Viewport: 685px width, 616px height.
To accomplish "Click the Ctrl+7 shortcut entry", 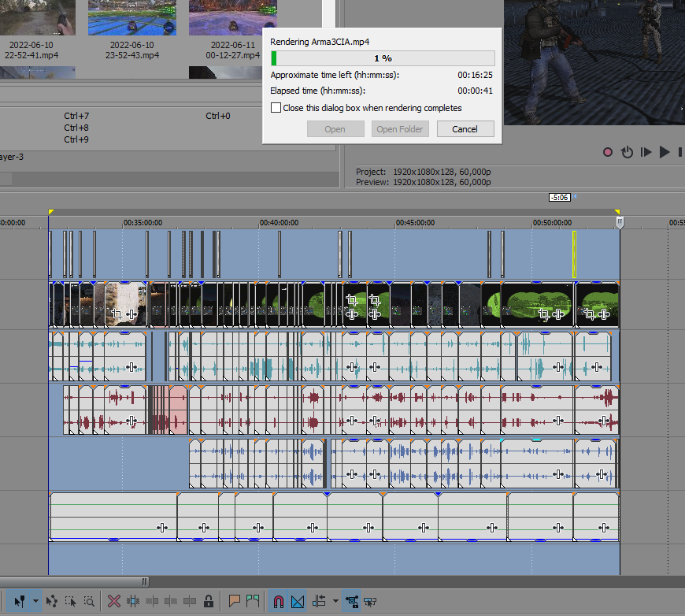I will tap(76, 116).
